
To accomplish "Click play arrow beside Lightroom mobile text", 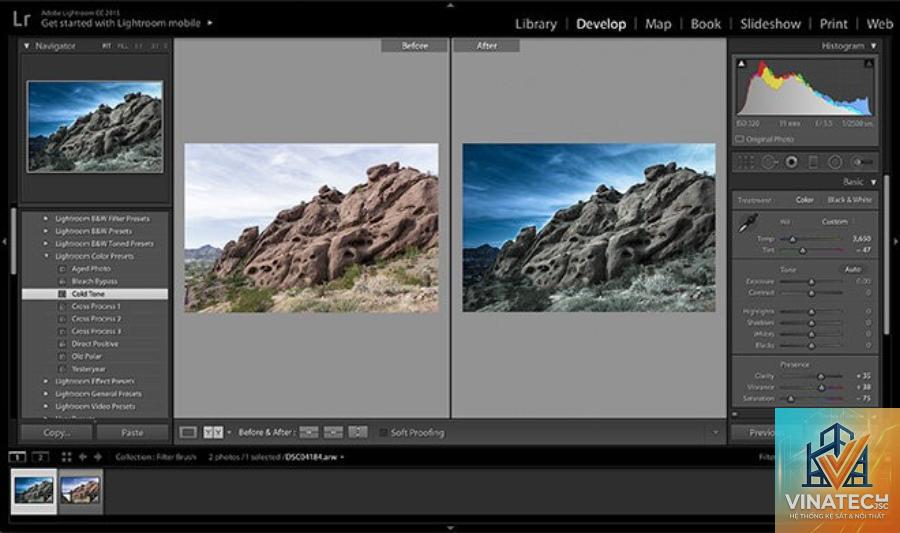I will point(210,23).
